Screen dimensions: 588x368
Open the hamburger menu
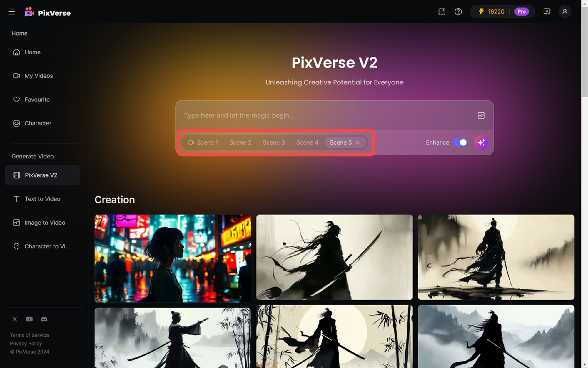tap(11, 12)
